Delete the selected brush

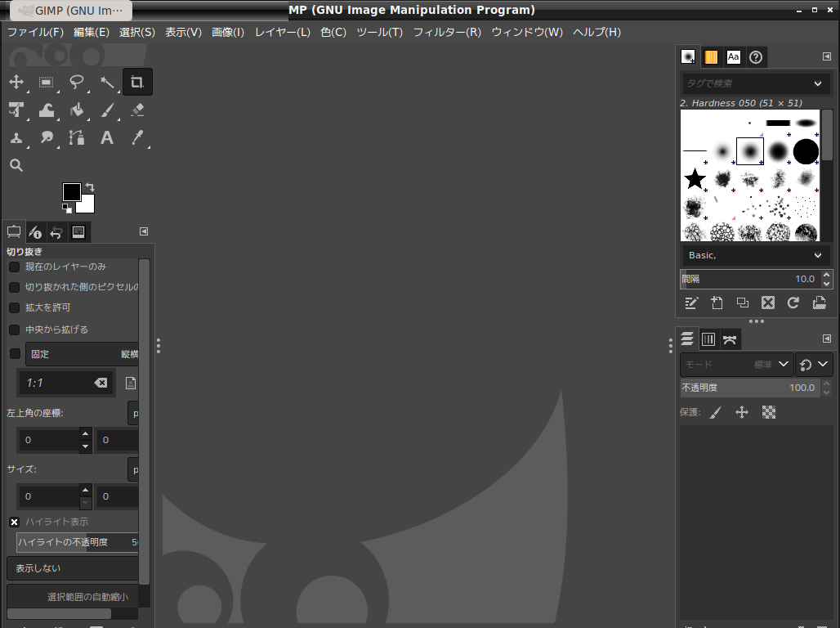pyautogui.click(x=767, y=303)
